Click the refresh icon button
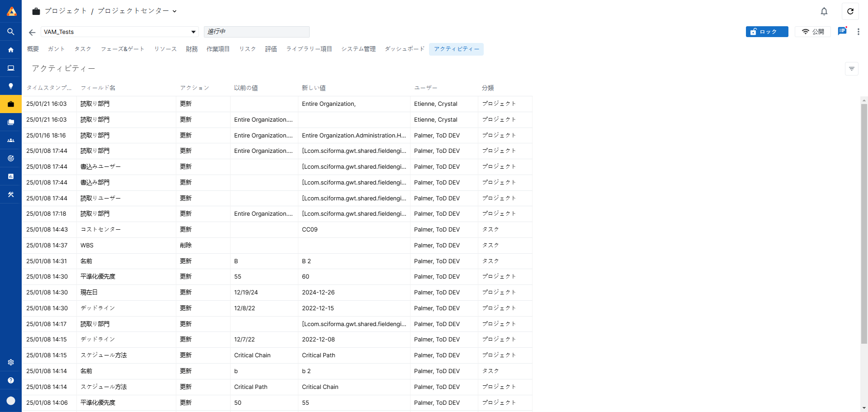This screenshot has height=412, width=868. coord(850,11)
